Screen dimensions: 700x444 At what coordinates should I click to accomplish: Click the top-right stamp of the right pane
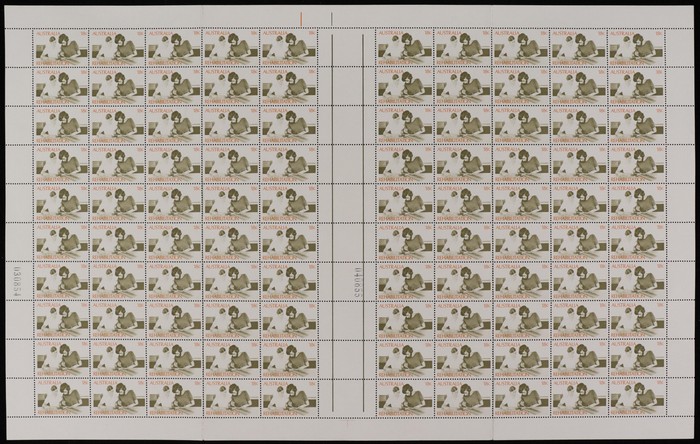pos(638,47)
